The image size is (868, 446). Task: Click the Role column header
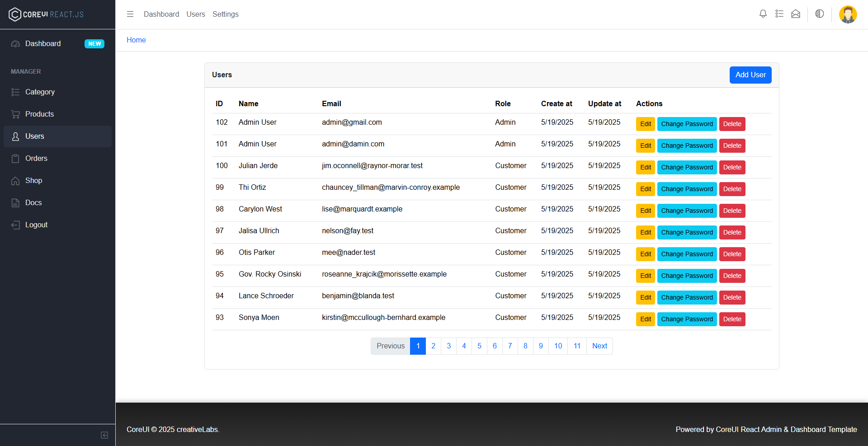point(503,104)
